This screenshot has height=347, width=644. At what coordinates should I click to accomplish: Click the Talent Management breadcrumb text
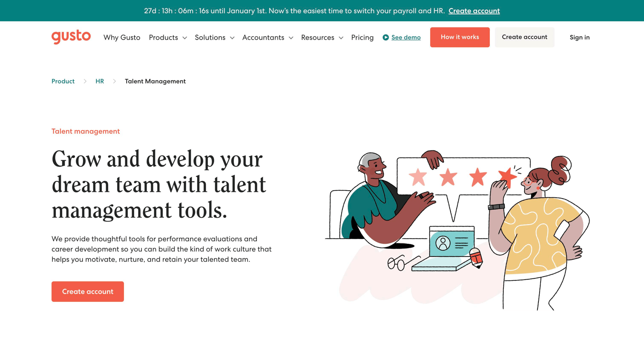155,81
